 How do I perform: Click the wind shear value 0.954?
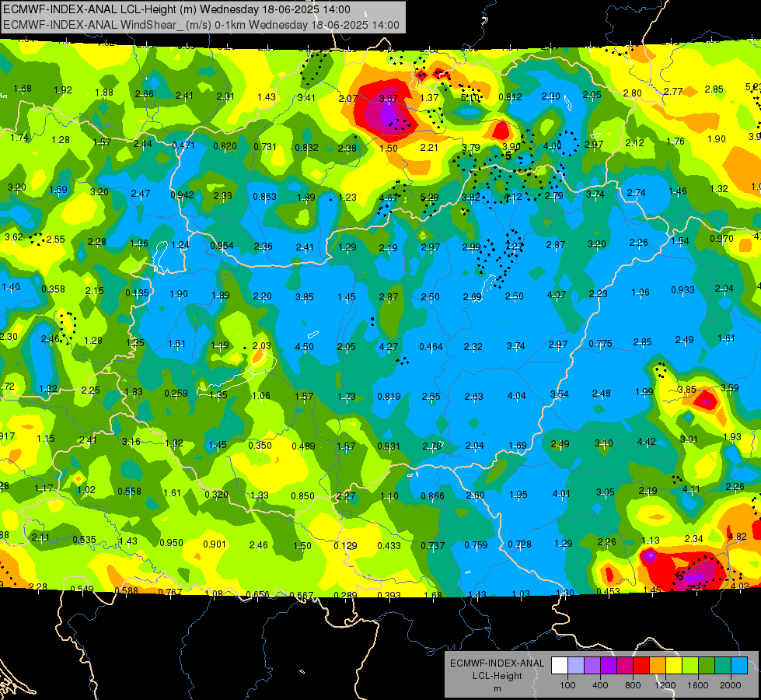222,245
